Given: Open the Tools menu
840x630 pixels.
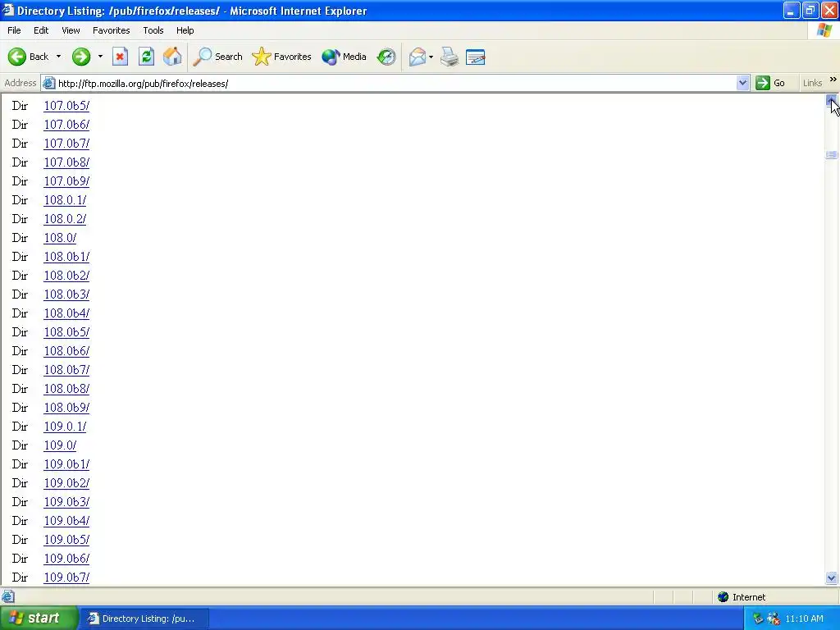Looking at the screenshot, I should pyautogui.click(x=153, y=30).
